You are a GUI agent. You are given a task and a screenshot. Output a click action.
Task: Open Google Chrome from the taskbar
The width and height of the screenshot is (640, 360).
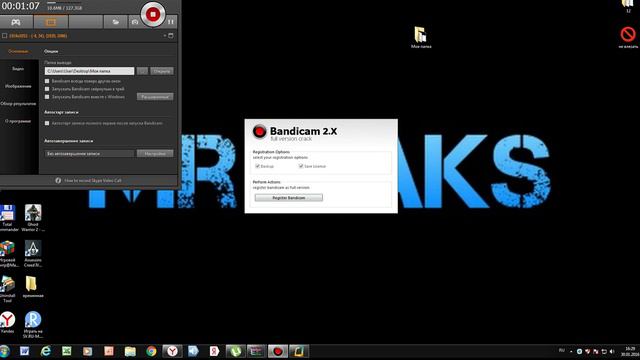point(151,351)
